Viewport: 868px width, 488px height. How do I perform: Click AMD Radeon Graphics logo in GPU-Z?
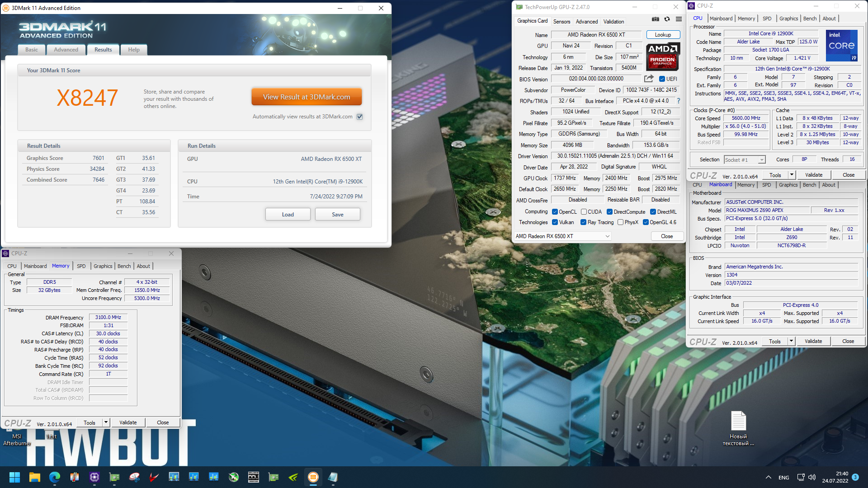[662, 56]
